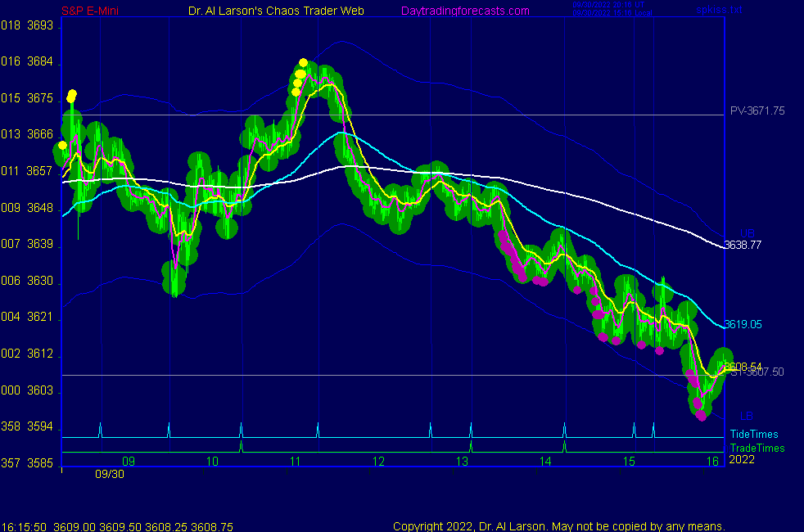Click the 3630 price axis label

[40, 281]
